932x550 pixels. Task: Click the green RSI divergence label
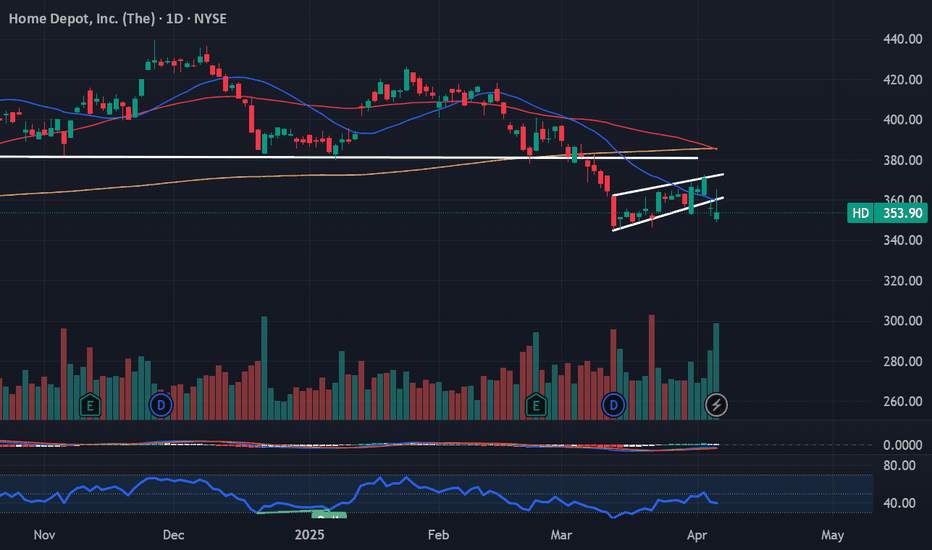pyautogui.click(x=328, y=514)
